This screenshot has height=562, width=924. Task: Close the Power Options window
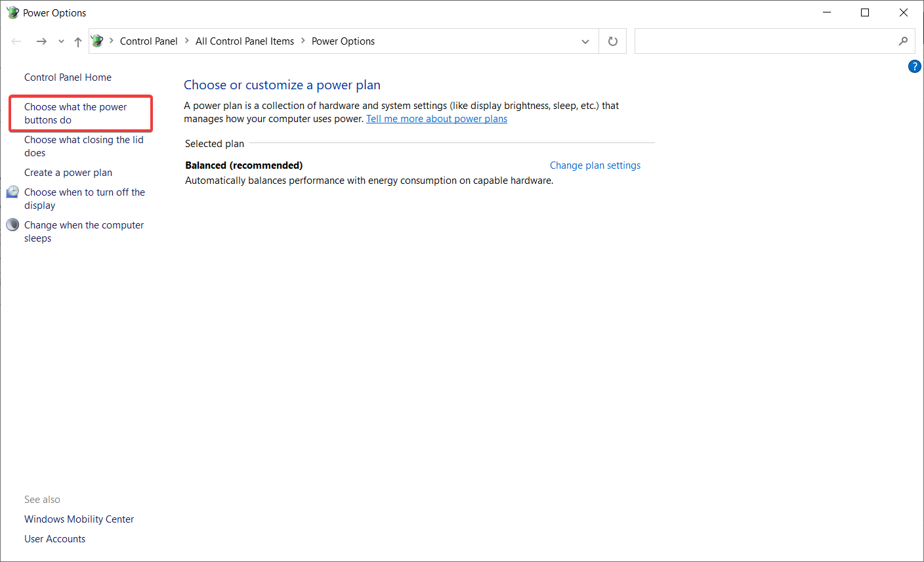click(x=904, y=12)
